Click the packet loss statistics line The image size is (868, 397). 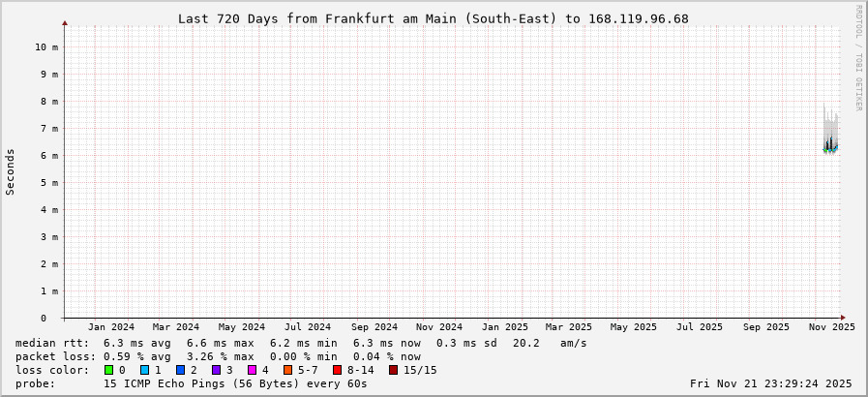tap(218, 356)
